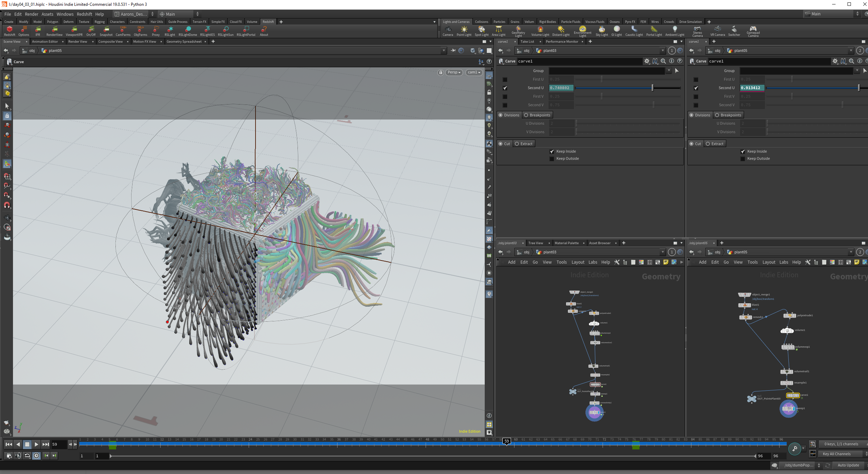Expand the Group dropdown in plant03 Carve

coord(669,71)
